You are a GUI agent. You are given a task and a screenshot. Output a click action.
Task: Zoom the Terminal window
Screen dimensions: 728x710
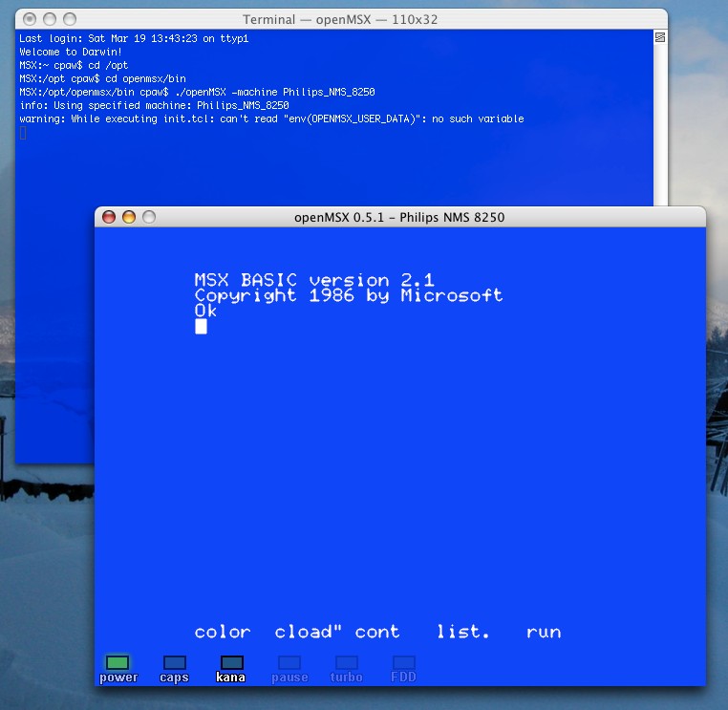(x=70, y=19)
